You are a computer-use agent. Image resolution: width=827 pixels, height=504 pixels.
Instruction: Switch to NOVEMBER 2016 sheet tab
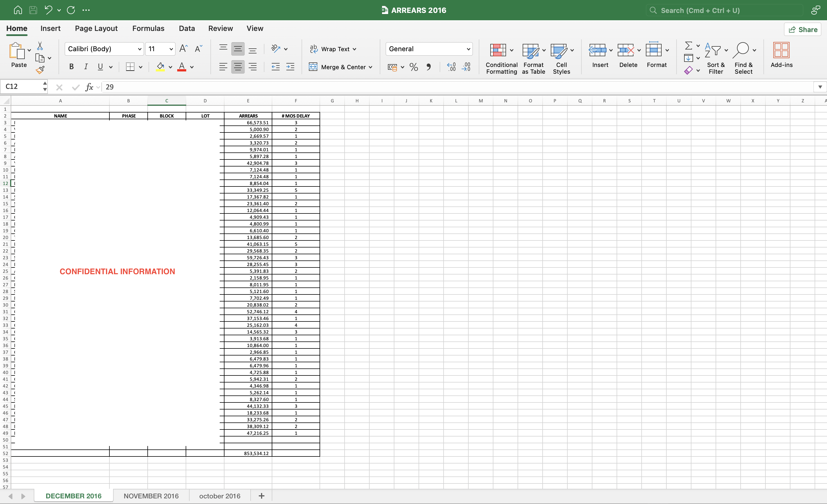151,496
